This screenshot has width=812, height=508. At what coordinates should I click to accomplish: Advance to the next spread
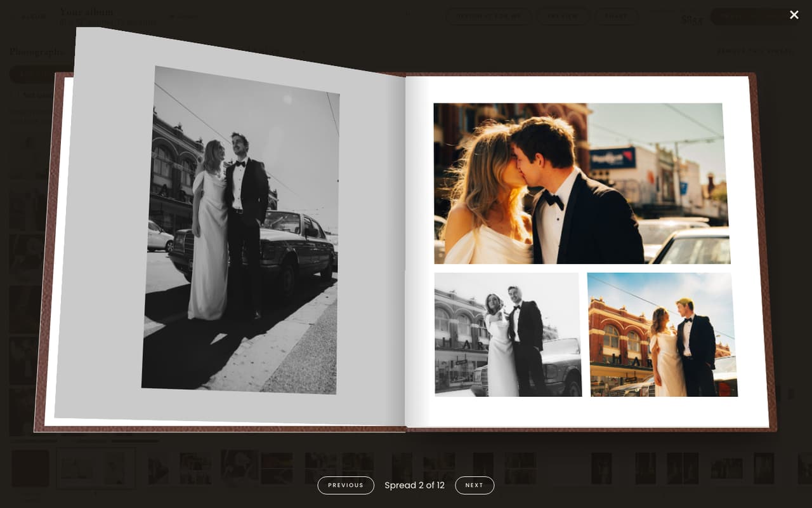475,485
